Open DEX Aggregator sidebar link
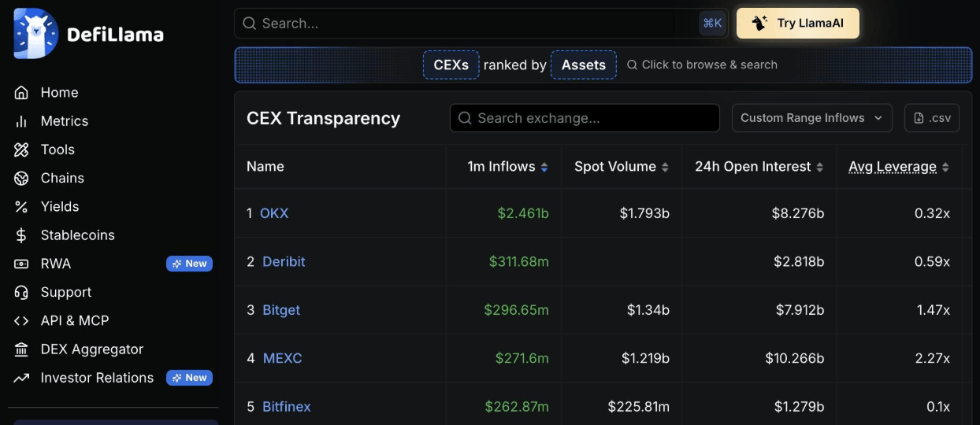 point(92,349)
